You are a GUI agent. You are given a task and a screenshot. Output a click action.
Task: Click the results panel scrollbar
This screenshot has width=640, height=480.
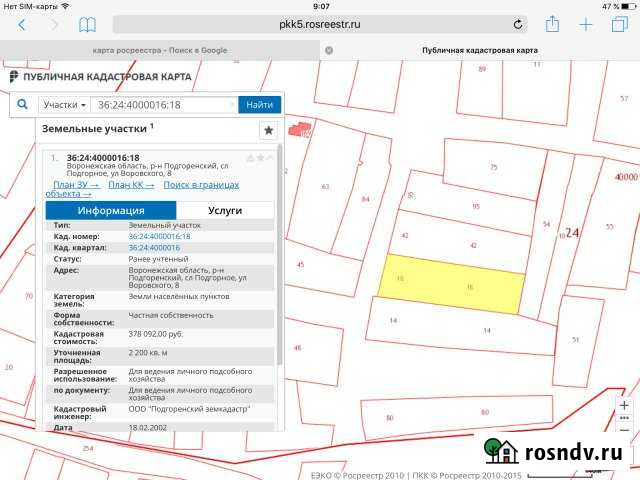280,254
